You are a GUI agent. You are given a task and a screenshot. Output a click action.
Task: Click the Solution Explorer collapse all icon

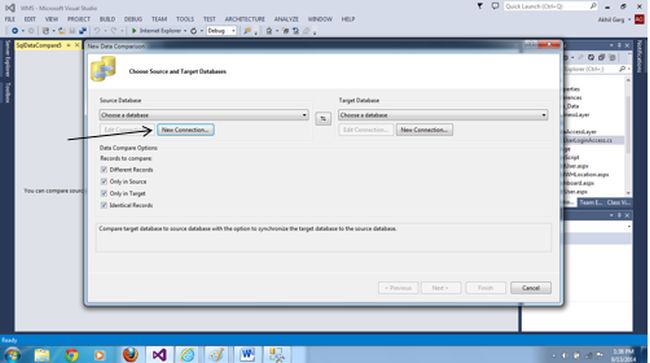click(x=601, y=57)
